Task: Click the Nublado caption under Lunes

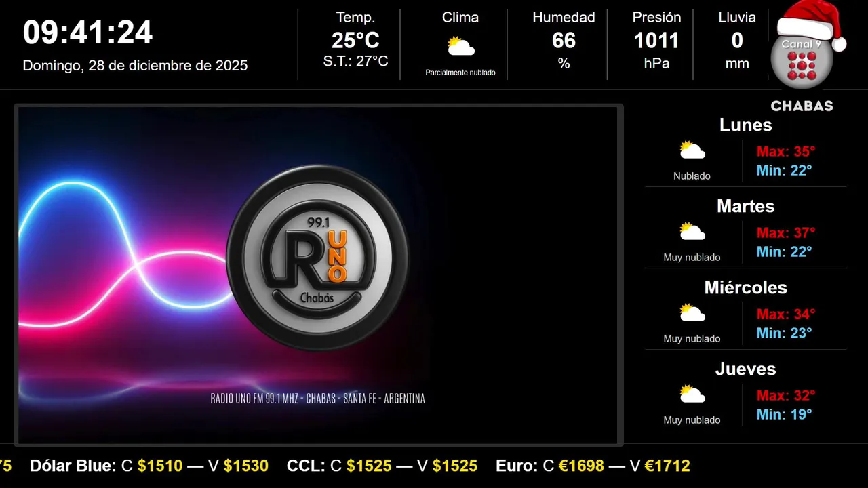Action: coord(692,176)
